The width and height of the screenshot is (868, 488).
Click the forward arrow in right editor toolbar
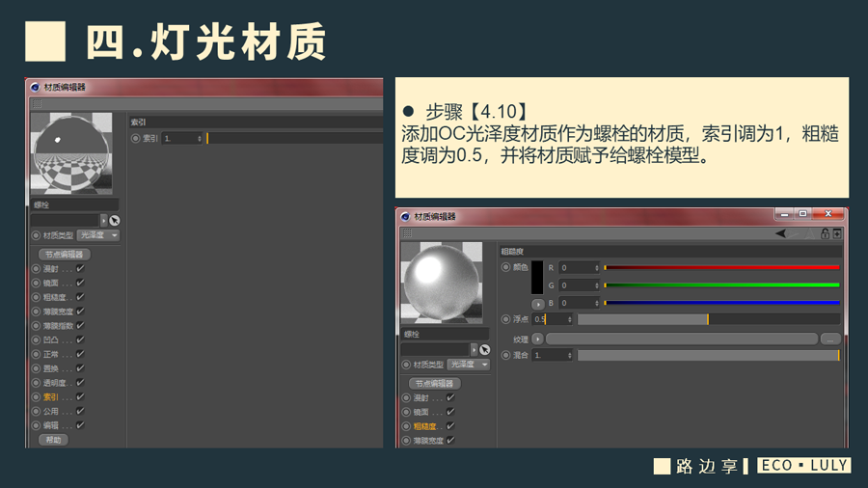(x=795, y=233)
